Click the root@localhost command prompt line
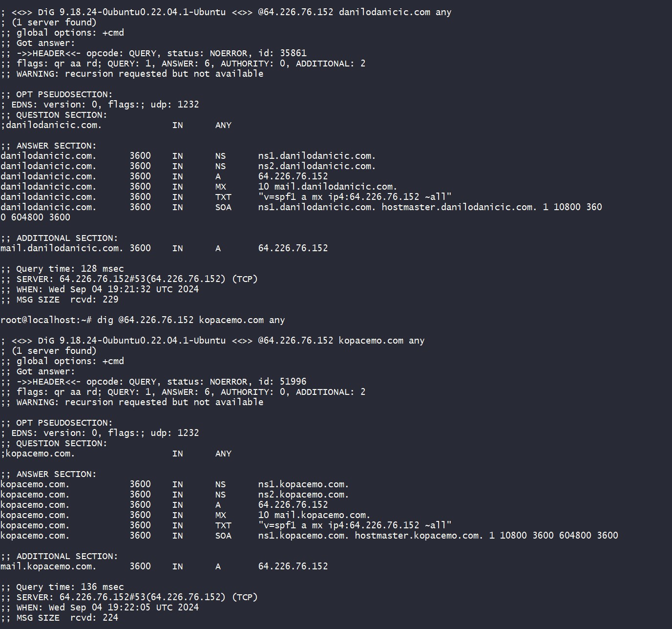The width and height of the screenshot is (672, 629). click(x=143, y=320)
